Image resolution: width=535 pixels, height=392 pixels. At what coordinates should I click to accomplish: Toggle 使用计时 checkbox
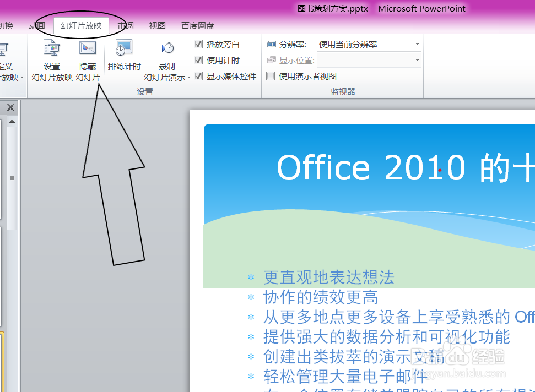pos(198,60)
